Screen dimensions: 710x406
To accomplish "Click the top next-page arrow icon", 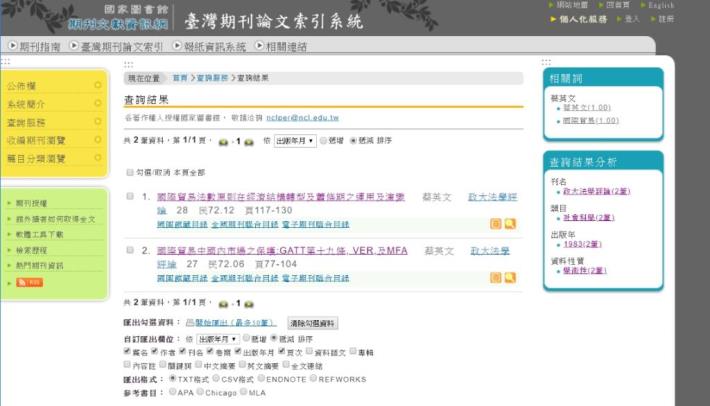I will pyautogui.click(x=247, y=142).
